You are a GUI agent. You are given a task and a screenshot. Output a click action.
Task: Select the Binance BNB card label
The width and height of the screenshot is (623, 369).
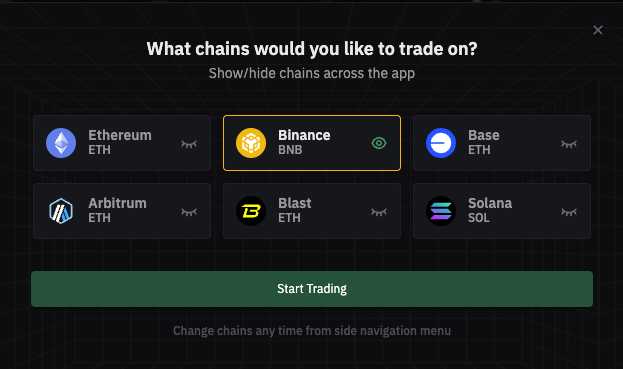pyautogui.click(x=304, y=142)
